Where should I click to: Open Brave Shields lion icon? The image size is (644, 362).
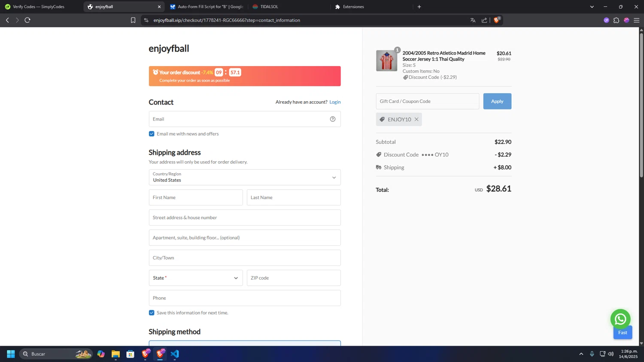(x=497, y=20)
